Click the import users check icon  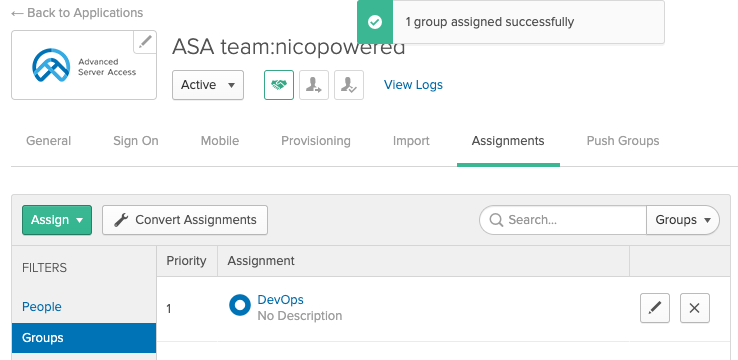[349, 85]
